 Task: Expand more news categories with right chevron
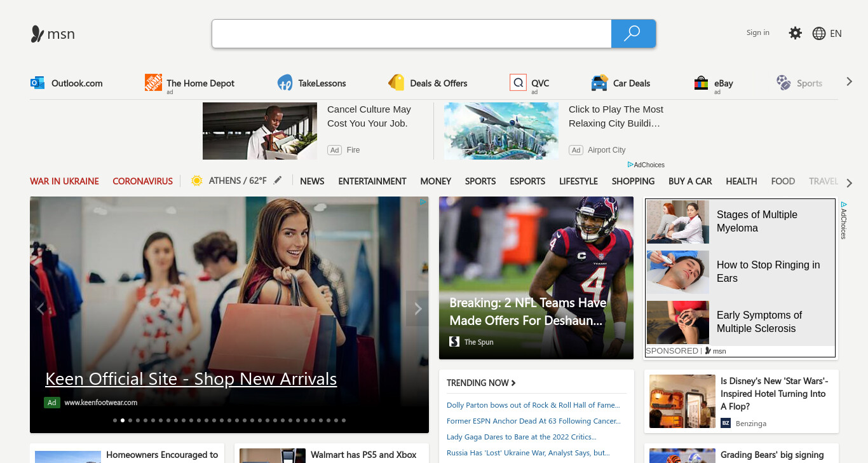(849, 183)
